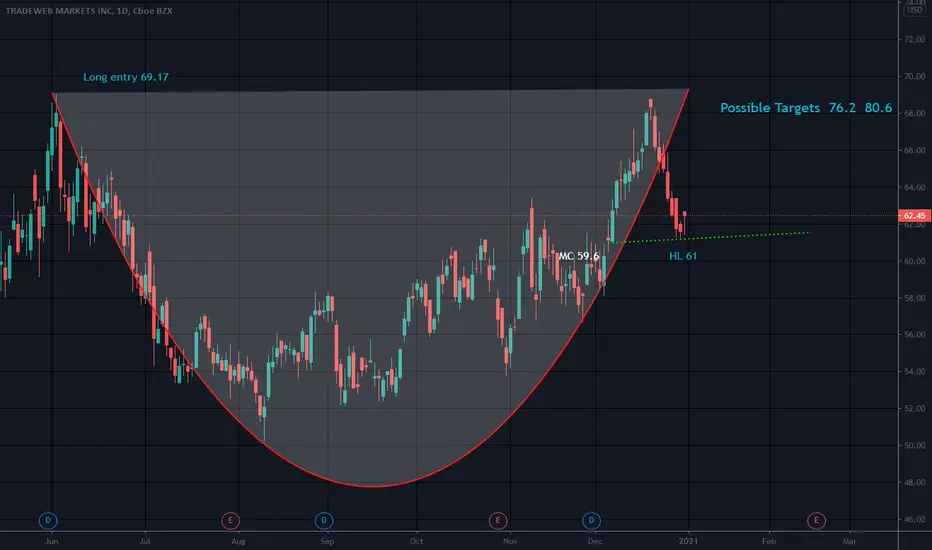
Task: Click the 62.45 current price label
Action: 914,216
